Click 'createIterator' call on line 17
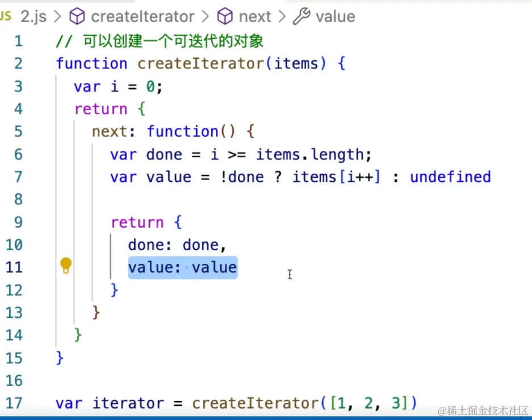Image resolution: width=532 pixels, height=420 pixels. tap(255, 403)
